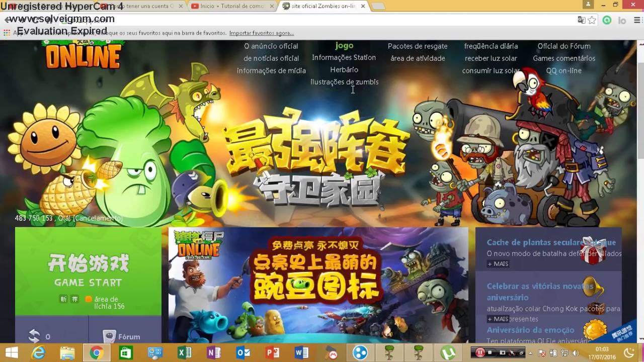The height and width of the screenshot is (362, 644).
Task: Pause recording with HyperCam red pause button
Action: click(x=480, y=352)
